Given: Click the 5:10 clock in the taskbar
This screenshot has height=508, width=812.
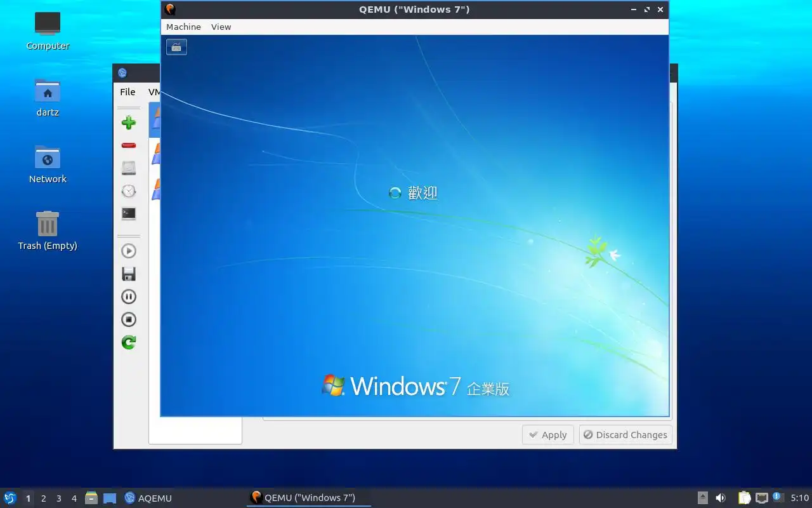Looking at the screenshot, I should [x=799, y=498].
